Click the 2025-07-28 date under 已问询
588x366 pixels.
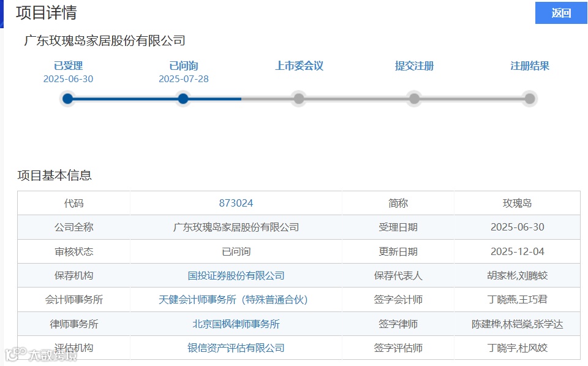(x=183, y=79)
